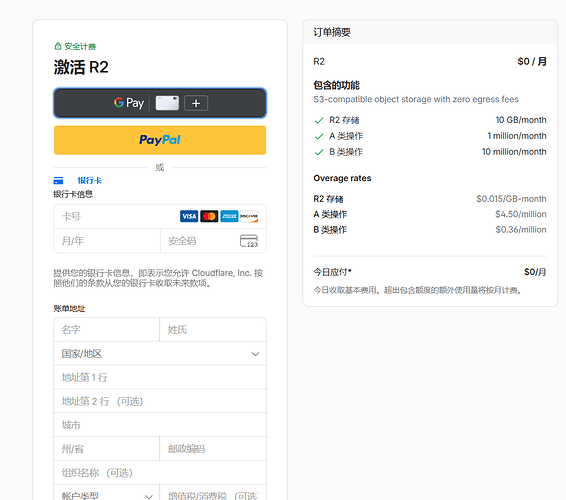This screenshot has height=500, width=566.
Task: Pay with the yellow PayPal button
Action: [x=160, y=140]
